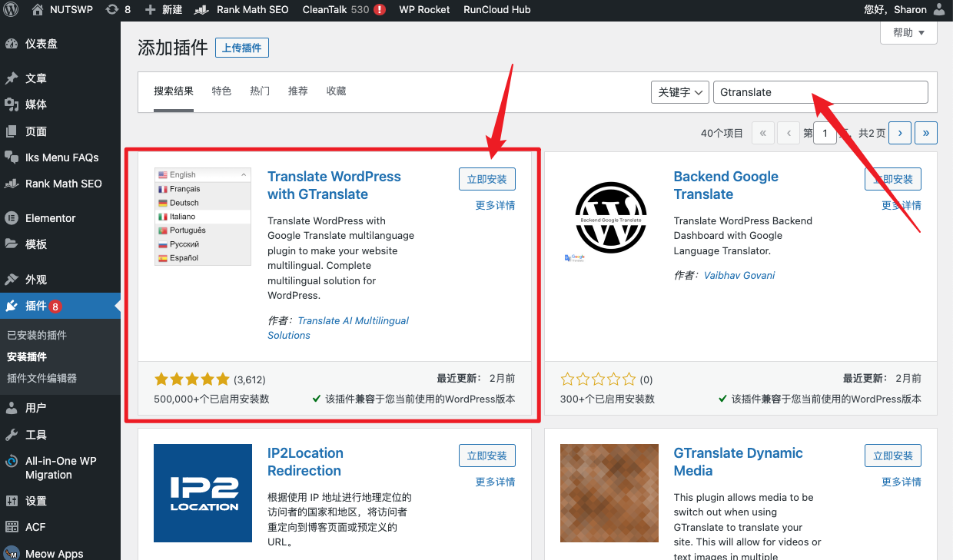Switch to the 热门 tab
953x560 pixels.
click(259, 91)
